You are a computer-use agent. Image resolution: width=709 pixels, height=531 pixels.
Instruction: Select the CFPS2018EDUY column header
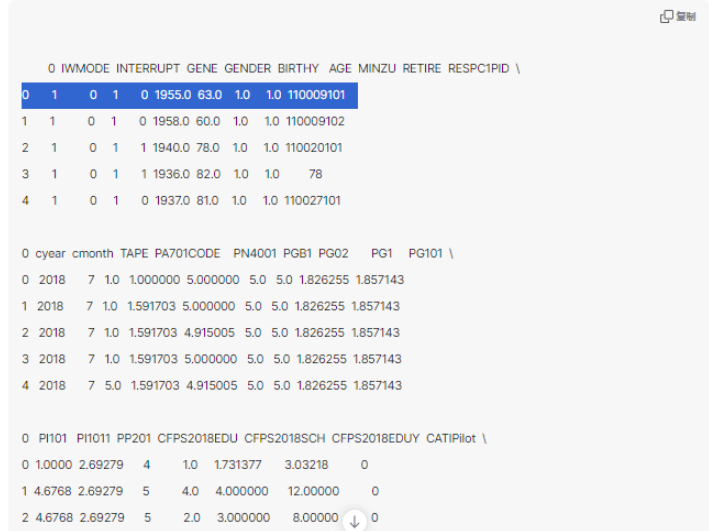(375, 438)
